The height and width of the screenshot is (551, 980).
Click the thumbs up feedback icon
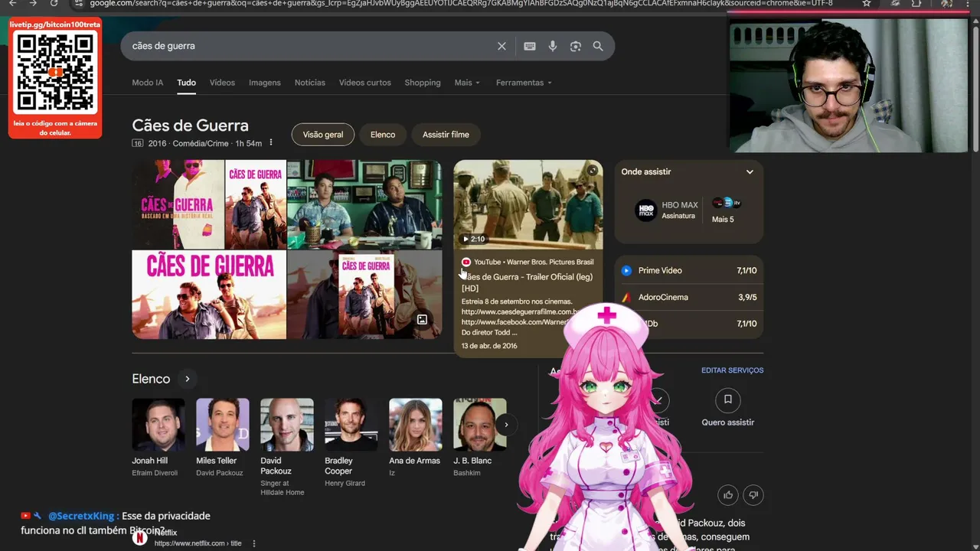(x=727, y=495)
